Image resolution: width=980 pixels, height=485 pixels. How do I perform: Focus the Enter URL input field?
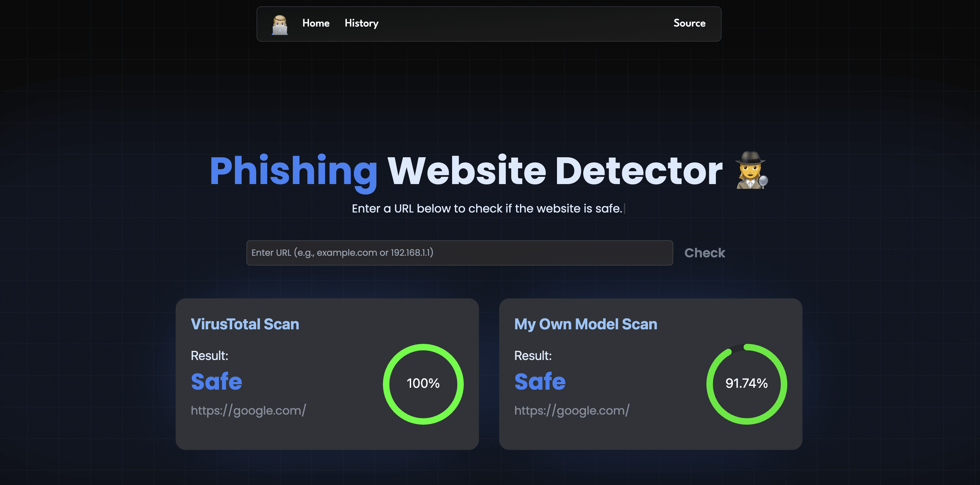coord(459,253)
